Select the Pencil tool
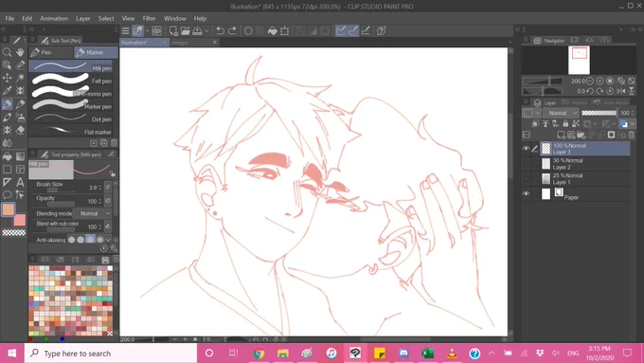Image resolution: width=644 pixels, height=363 pixels. click(20, 104)
